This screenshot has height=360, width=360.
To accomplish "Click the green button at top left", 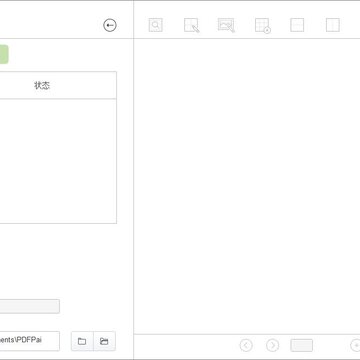I will pyautogui.click(x=4, y=55).
